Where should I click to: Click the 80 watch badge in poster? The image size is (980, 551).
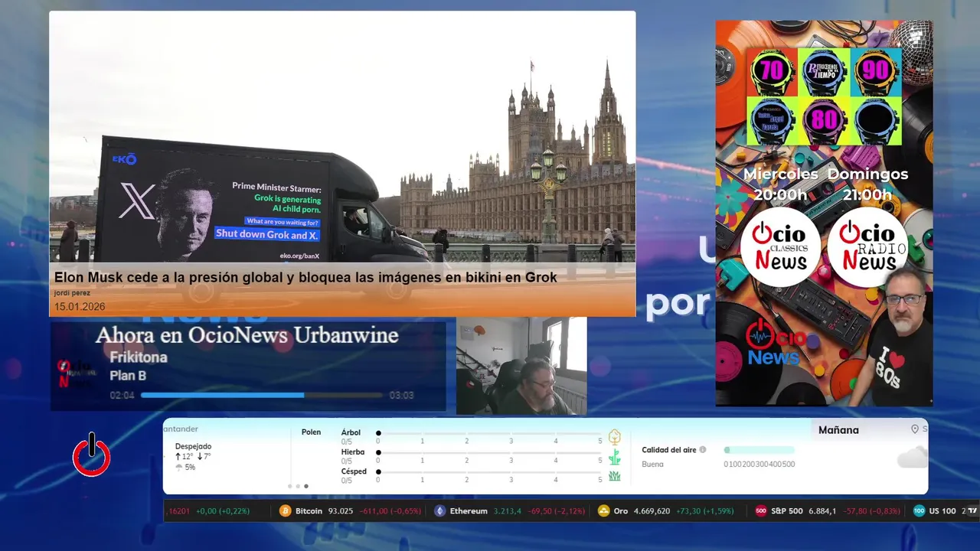pos(824,120)
